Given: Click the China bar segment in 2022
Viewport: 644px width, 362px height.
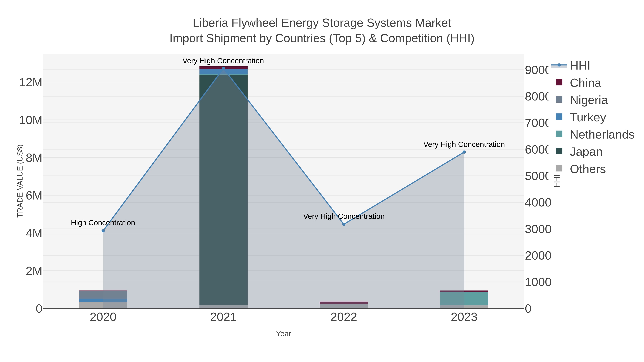Looking at the screenshot, I should [344, 303].
